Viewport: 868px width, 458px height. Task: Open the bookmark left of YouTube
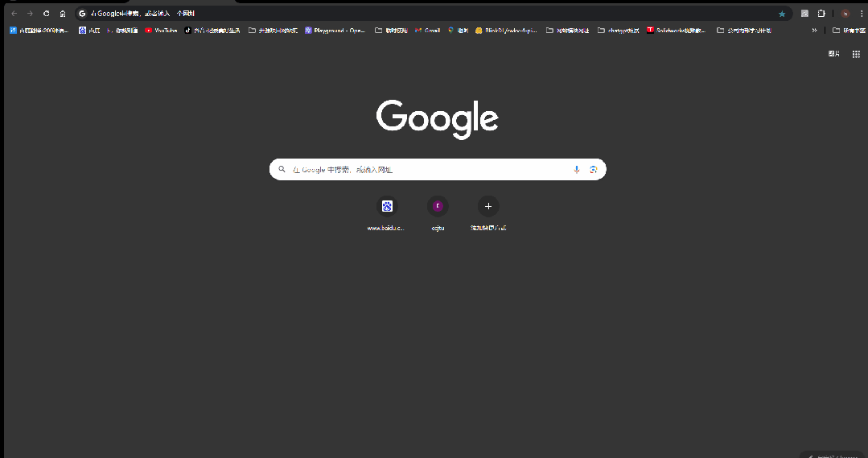[122, 31]
